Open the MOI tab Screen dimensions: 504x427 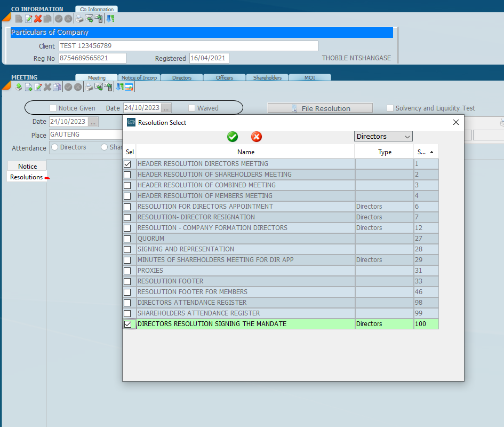(310, 77)
